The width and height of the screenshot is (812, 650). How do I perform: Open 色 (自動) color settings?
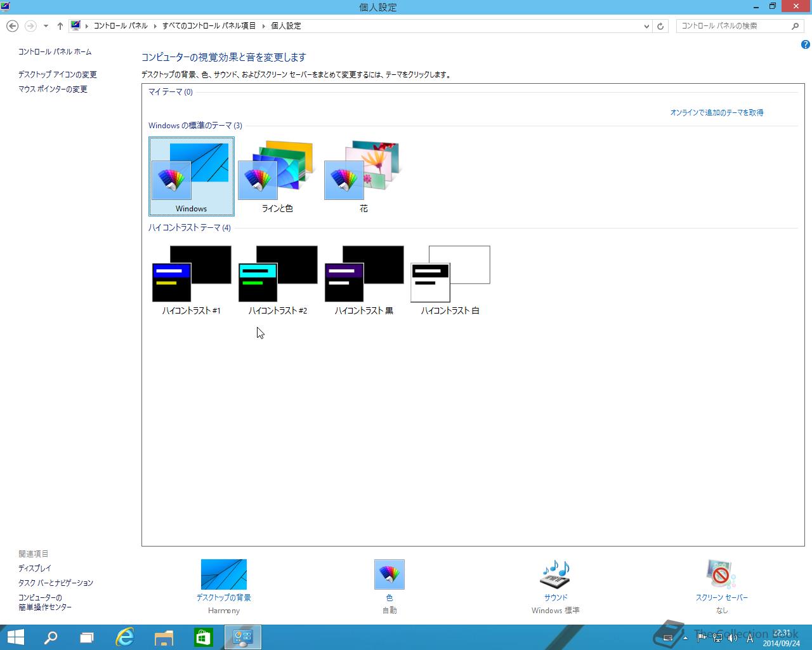pyautogui.click(x=389, y=587)
